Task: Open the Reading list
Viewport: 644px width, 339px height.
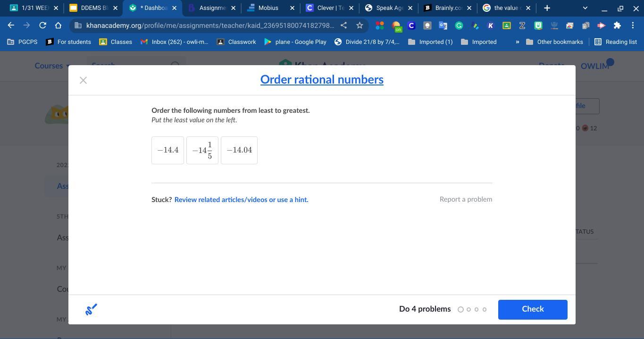Action: click(x=616, y=42)
